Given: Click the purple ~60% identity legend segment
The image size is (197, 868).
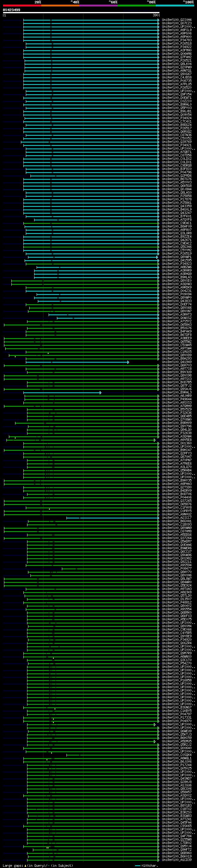Looking at the screenshot, I should [99, 6].
